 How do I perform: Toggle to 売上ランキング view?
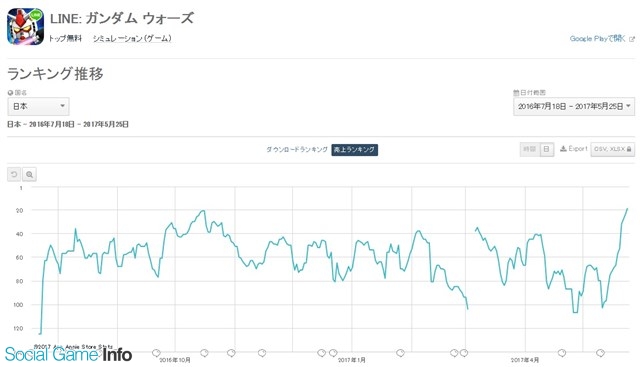pyautogui.click(x=354, y=149)
